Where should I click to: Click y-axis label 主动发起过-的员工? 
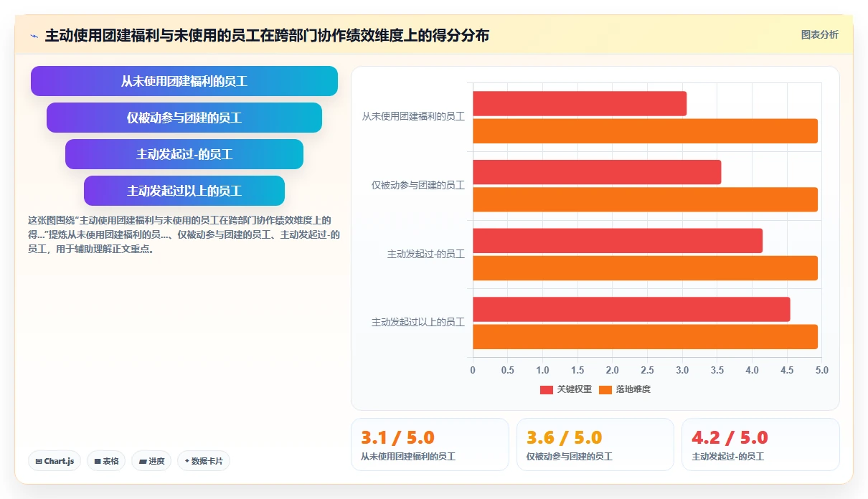point(426,254)
